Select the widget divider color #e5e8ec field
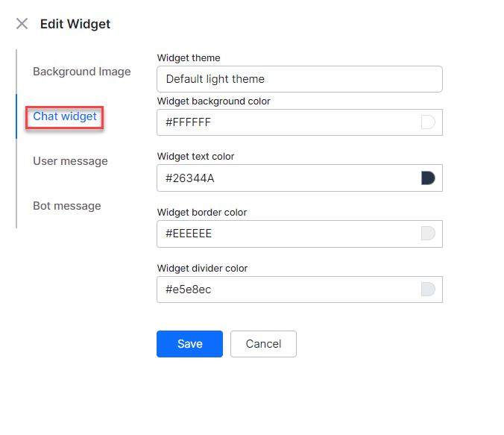The height and width of the screenshot is (435, 504). tap(287, 290)
